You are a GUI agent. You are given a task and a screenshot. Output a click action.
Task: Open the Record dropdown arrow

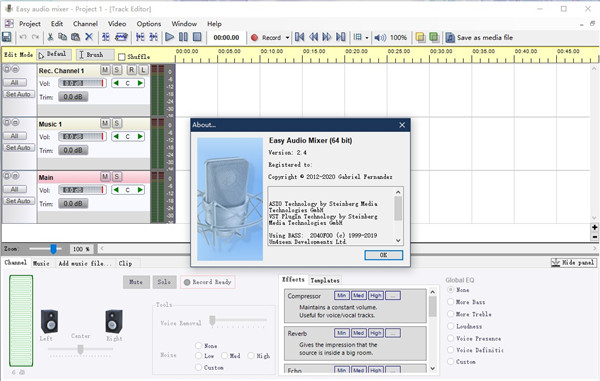tap(287, 37)
